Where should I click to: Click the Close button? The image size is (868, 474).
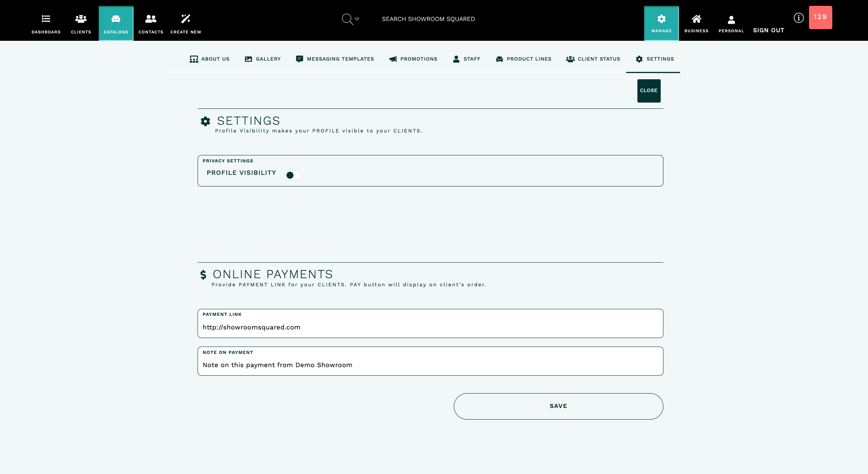pyautogui.click(x=649, y=91)
